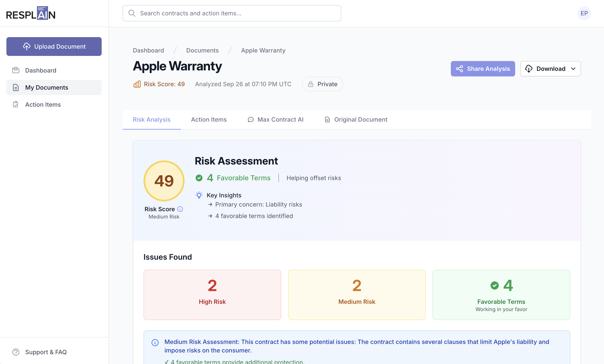Click the circular risk score gauge showing 49
Viewport: 604px width, 364px height.
[x=164, y=181]
